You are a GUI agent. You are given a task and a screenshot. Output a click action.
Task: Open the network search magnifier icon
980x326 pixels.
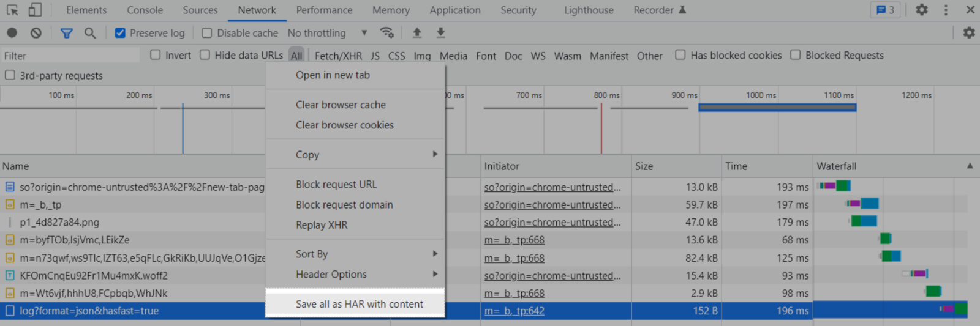point(90,33)
